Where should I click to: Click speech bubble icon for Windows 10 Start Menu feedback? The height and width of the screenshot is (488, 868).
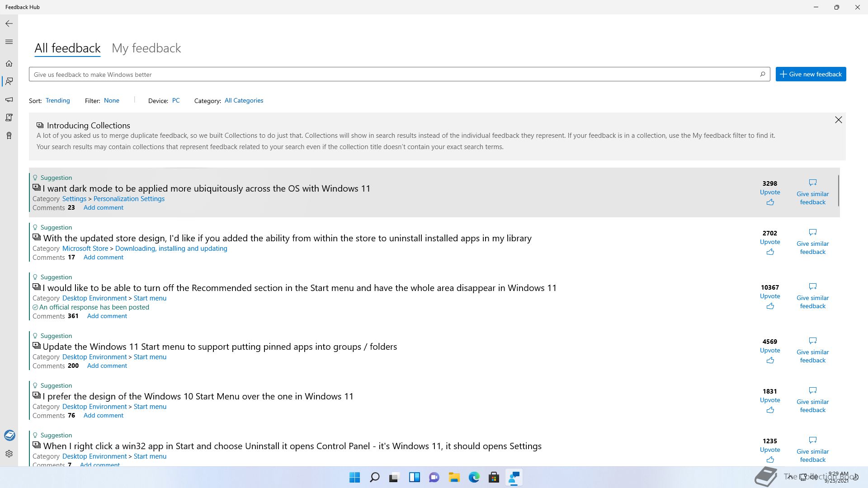(813, 390)
